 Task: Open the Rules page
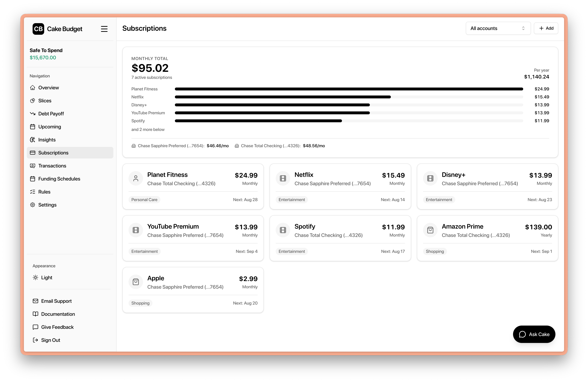click(70, 192)
